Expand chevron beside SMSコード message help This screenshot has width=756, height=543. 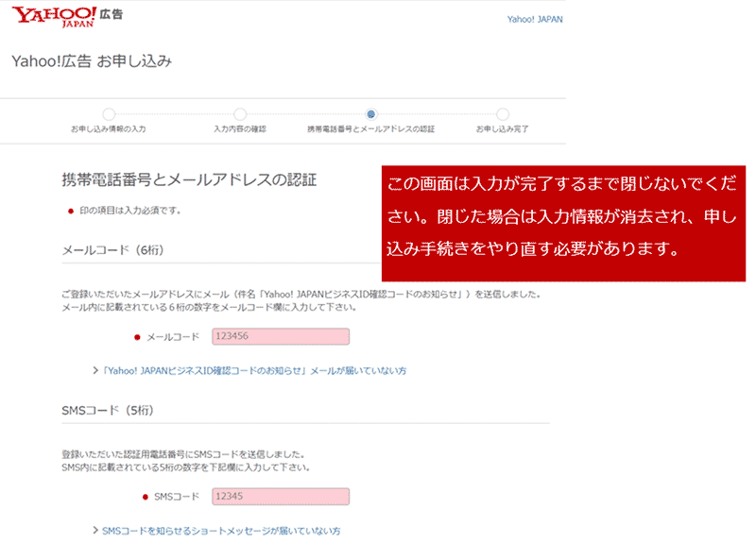94,531
